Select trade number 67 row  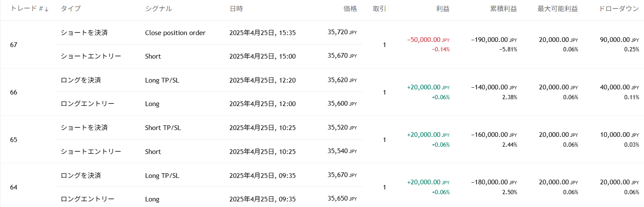tap(14, 44)
